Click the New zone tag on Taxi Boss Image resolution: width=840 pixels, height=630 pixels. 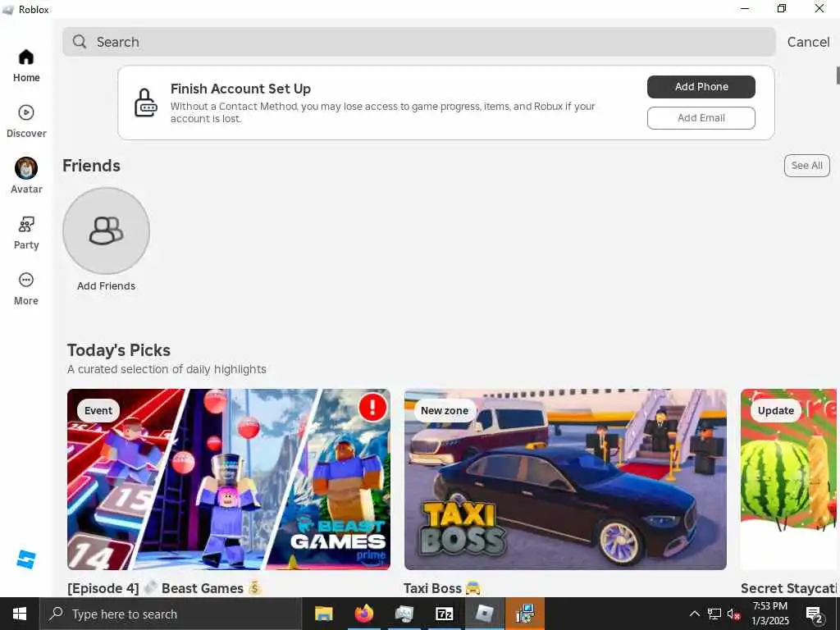[x=445, y=410]
